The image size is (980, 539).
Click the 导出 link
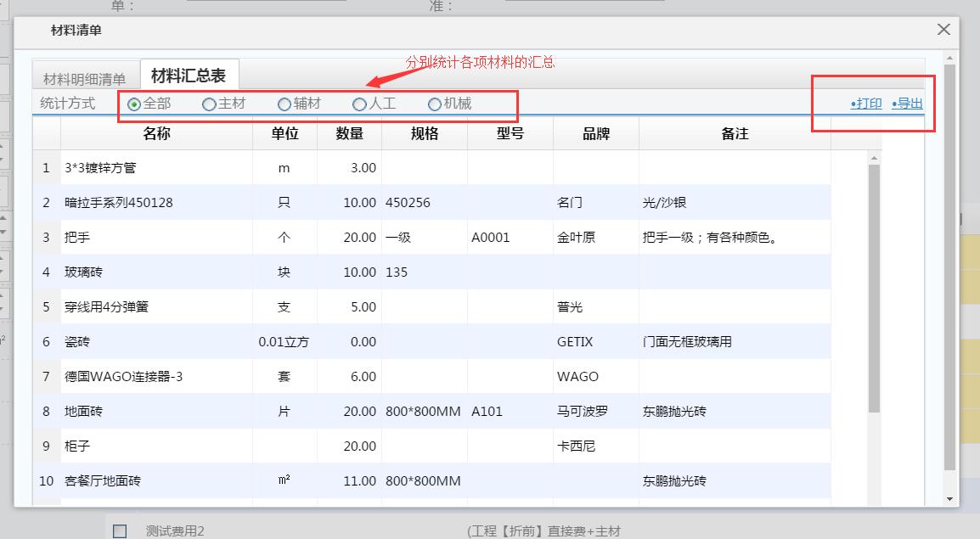[x=908, y=104]
